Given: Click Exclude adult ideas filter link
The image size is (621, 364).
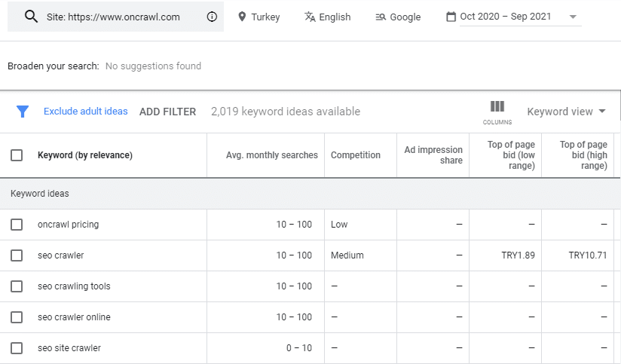Looking at the screenshot, I should 86,112.
